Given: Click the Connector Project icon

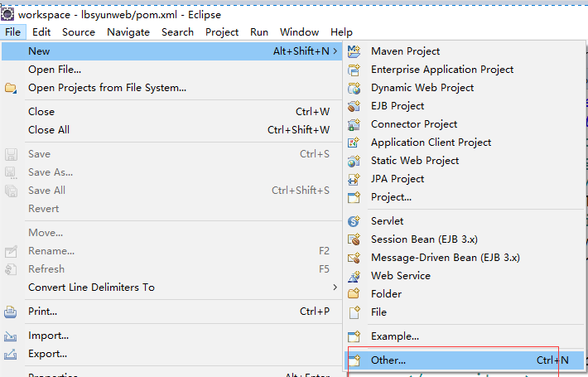Looking at the screenshot, I should 354,124.
